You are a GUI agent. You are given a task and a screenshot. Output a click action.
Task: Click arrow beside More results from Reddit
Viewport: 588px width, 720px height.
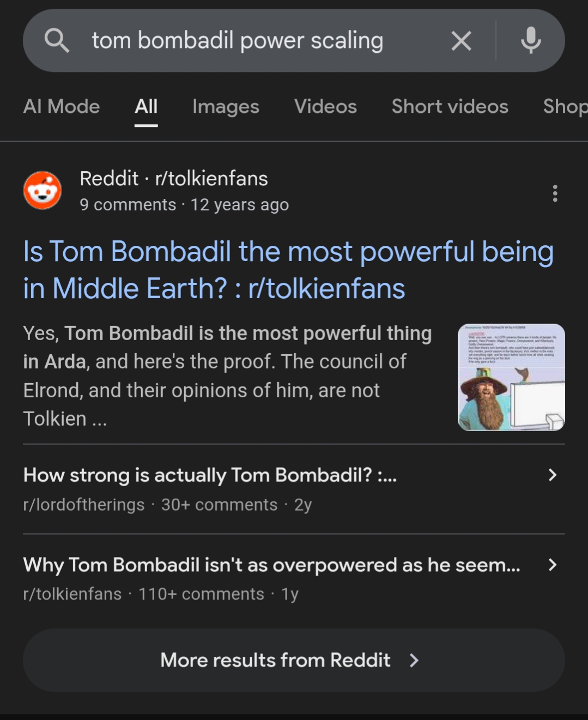coord(414,661)
